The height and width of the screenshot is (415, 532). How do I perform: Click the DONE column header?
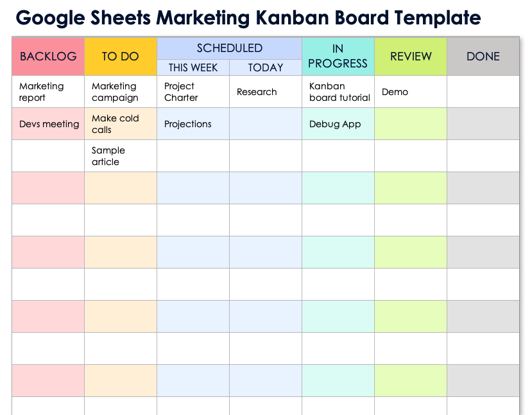coord(483,57)
